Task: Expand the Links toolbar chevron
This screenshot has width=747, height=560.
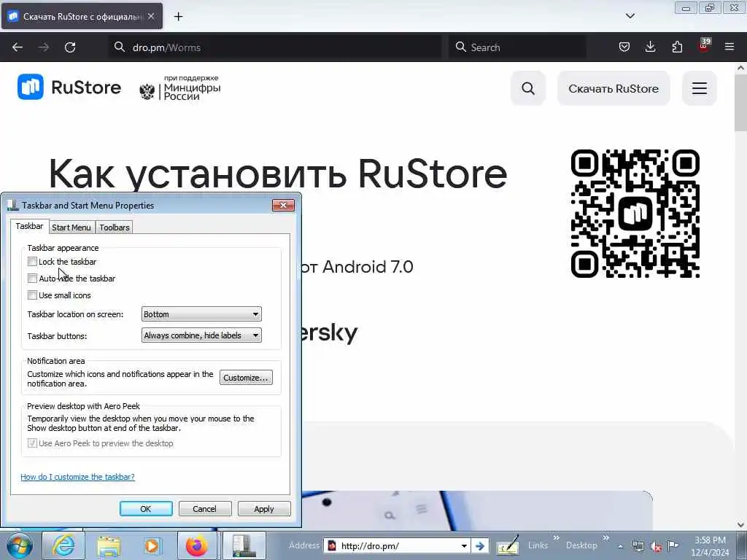Action: [x=556, y=539]
